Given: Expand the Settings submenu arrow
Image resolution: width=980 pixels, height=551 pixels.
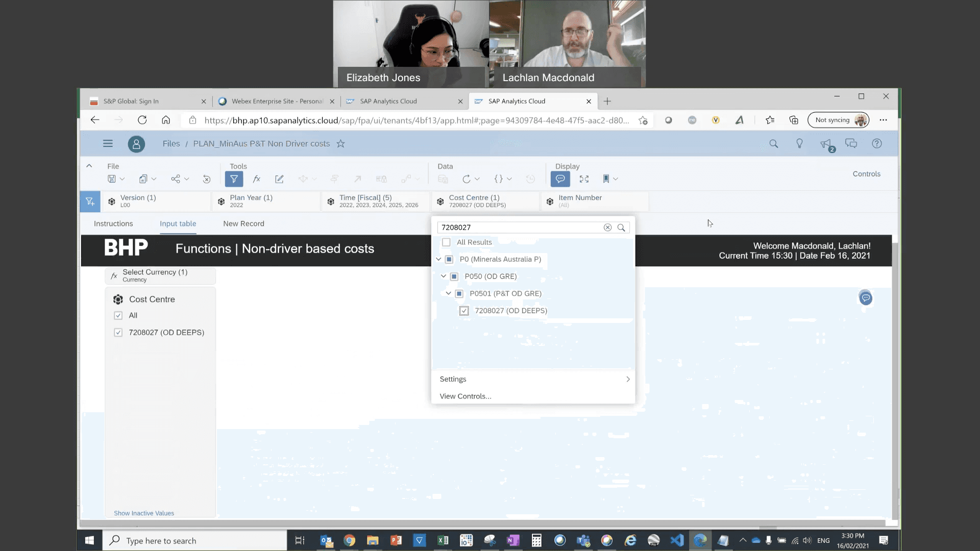Looking at the screenshot, I should click(x=628, y=379).
